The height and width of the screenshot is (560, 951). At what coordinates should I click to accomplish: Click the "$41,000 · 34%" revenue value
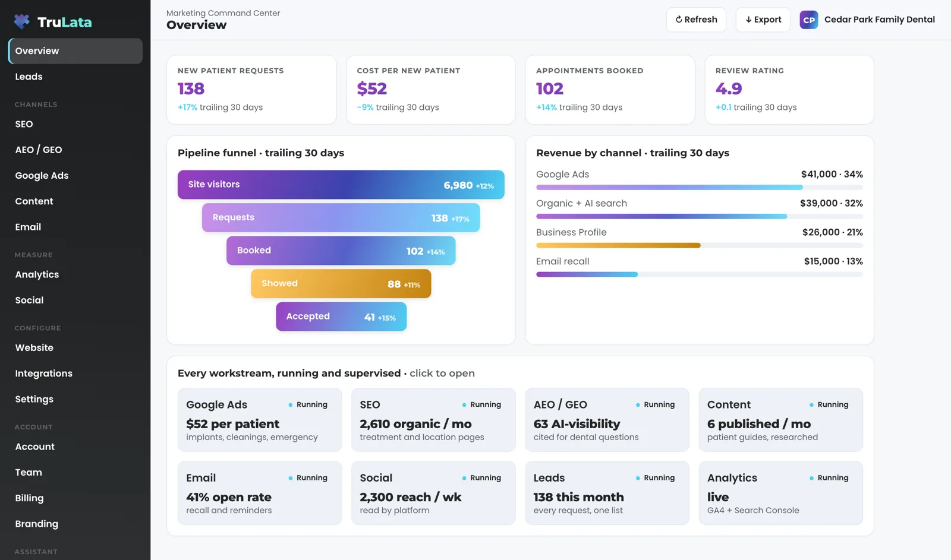coord(832,174)
